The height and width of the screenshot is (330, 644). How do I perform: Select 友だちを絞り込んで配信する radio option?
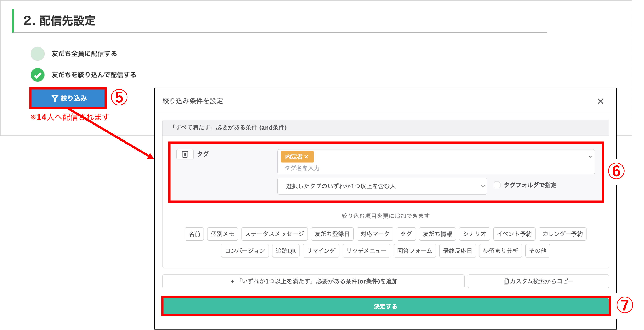click(38, 75)
